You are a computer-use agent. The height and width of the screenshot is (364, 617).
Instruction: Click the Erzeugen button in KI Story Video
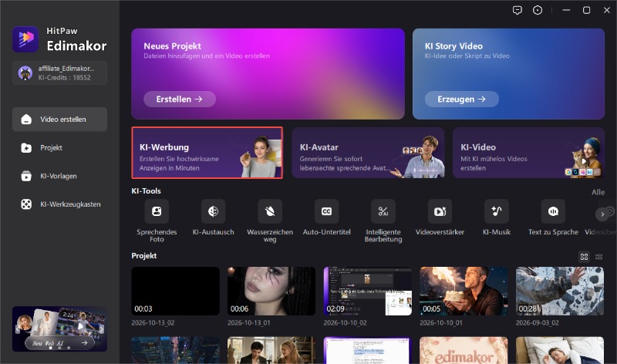[461, 99]
